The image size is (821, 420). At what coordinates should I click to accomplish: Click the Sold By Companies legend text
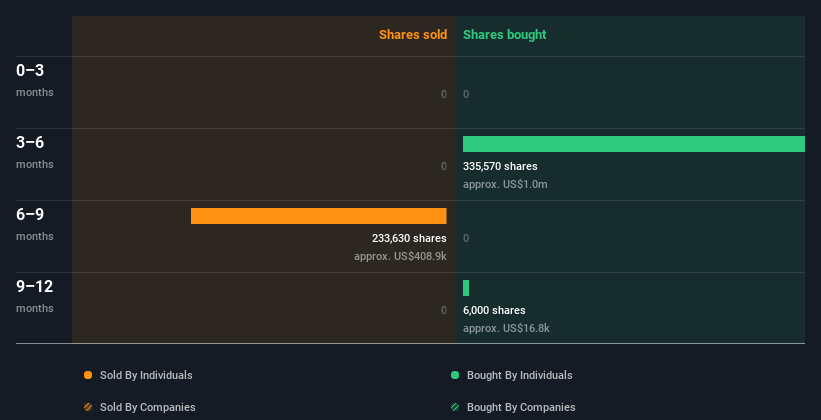pyautogui.click(x=148, y=407)
